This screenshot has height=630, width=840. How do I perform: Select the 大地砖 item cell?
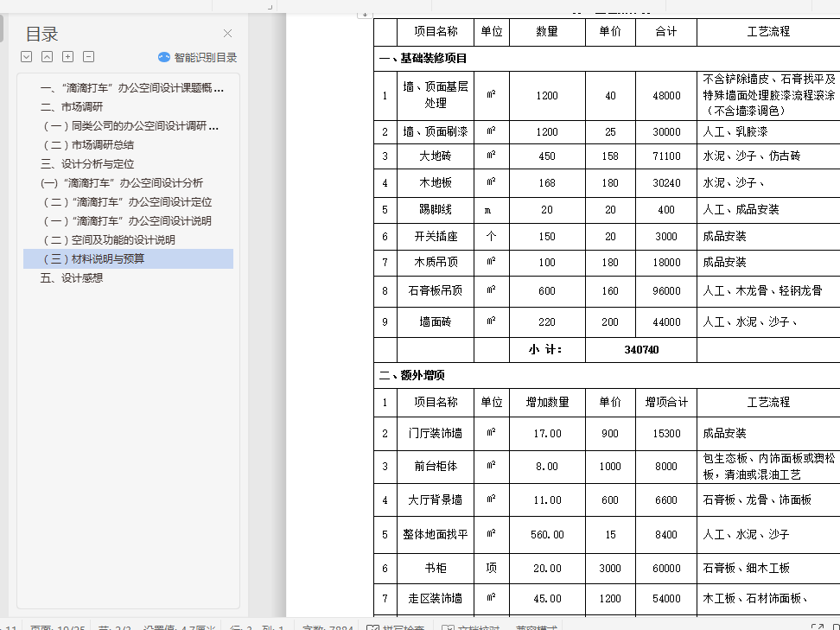click(x=436, y=156)
